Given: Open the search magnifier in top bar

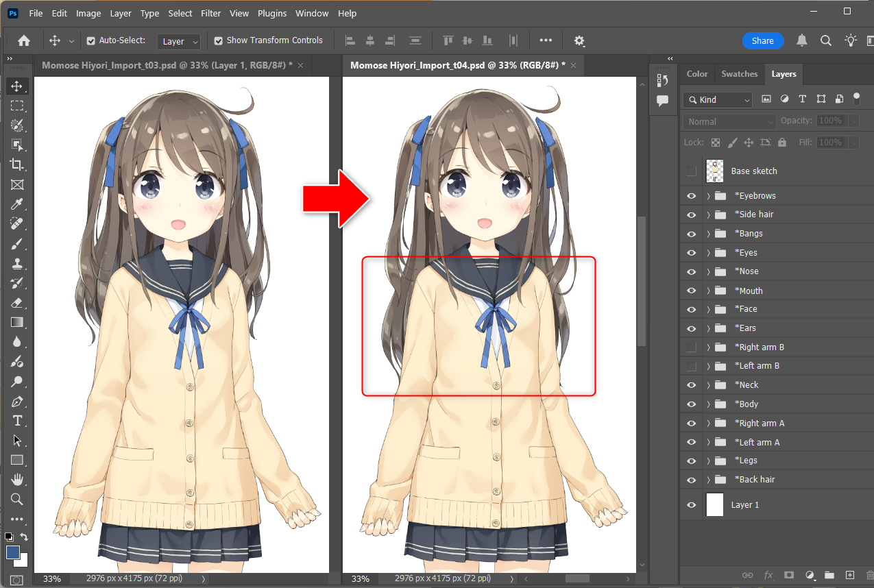Looking at the screenshot, I should (x=826, y=41).
